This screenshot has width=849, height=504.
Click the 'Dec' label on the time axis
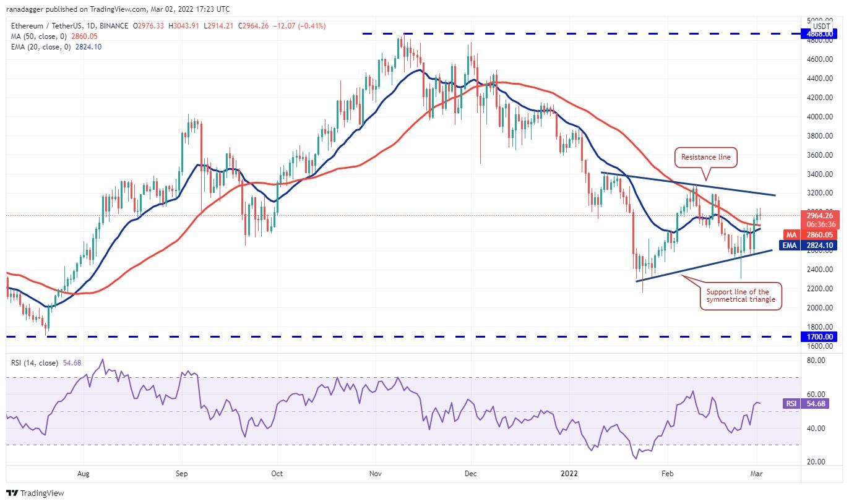(470, 473)
